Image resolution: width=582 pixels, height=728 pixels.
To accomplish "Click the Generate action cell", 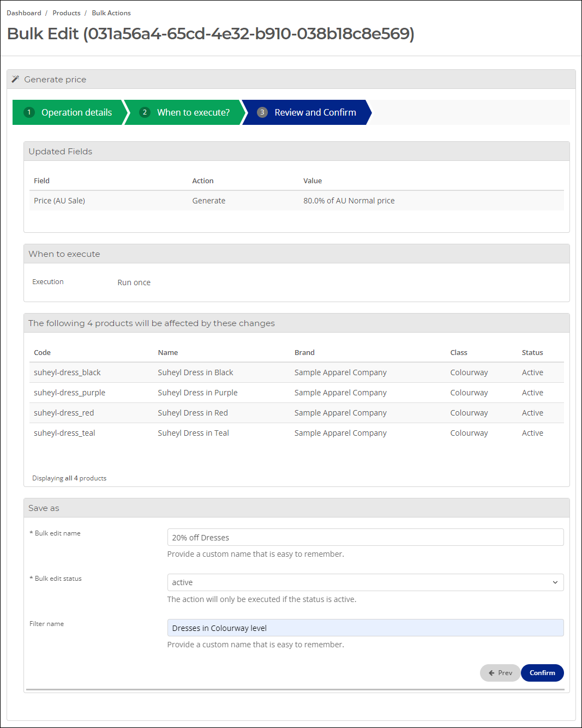I will [x=208, y=201].
